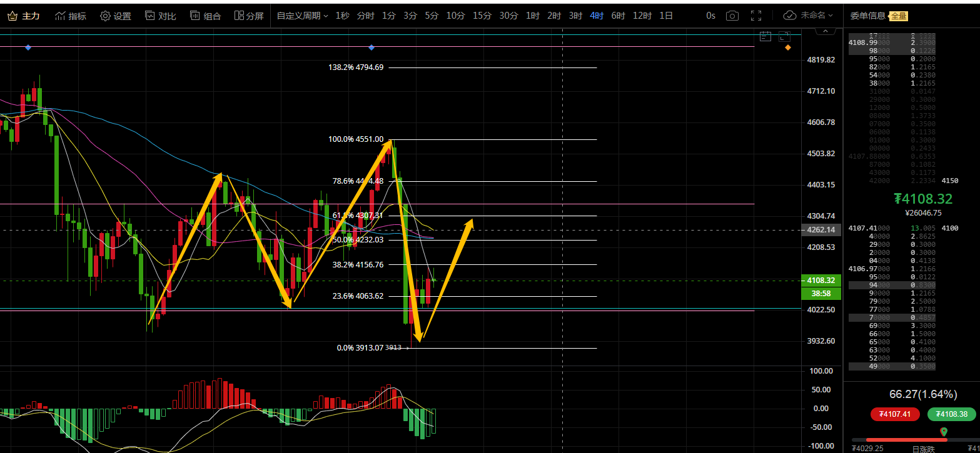Screen dimensions: 980x453
Task: Toggle the 全量 order book badge
Action: point(898,16)
